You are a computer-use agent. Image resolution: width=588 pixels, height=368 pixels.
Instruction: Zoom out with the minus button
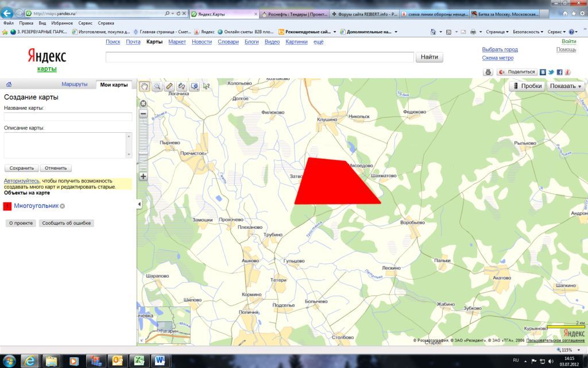tap(143, 114)
